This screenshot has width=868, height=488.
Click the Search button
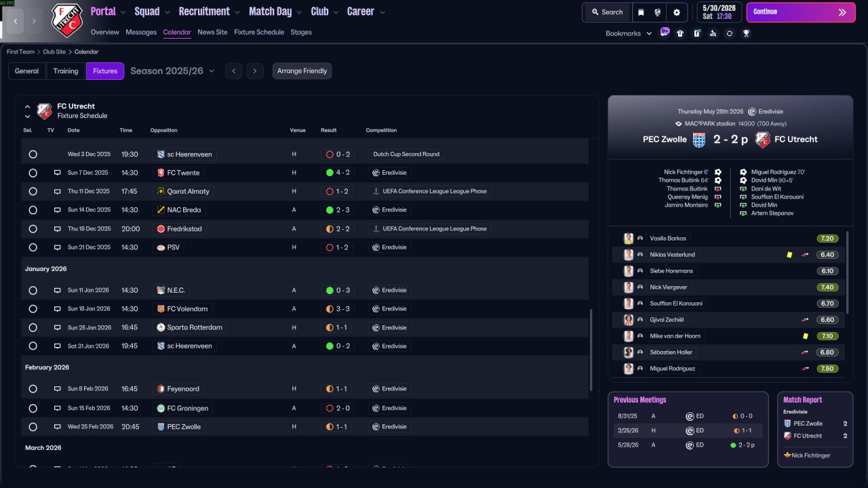(x=607, y=12)
